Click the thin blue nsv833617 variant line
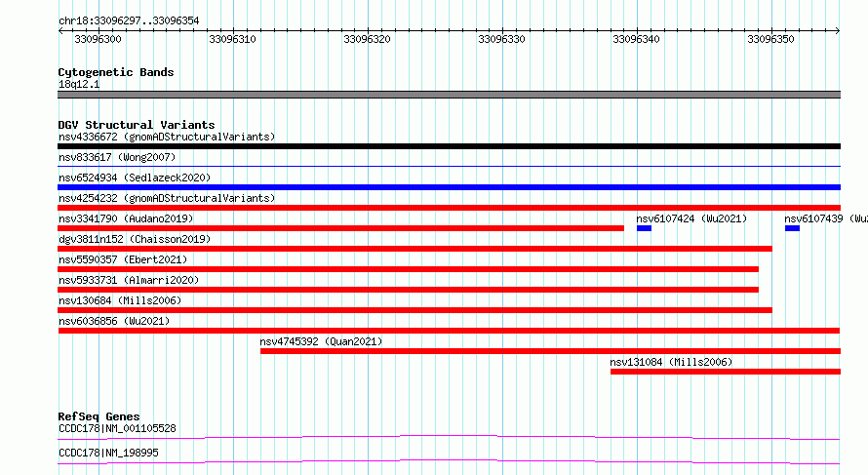This screenshot has height=475, width=868. tap(449, 166)
